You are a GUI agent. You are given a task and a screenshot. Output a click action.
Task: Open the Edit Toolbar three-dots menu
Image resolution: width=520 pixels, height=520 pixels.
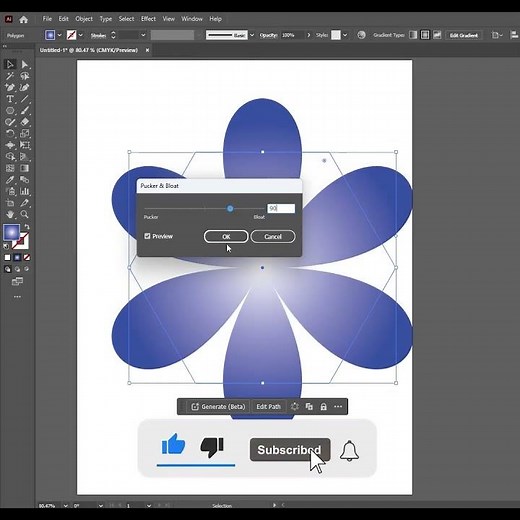[x=17, y=297]
